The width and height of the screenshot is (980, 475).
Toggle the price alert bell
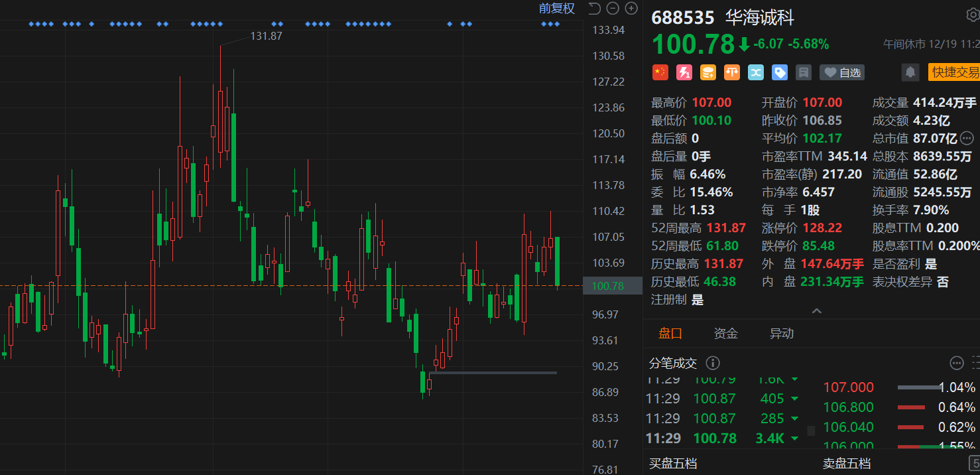tap(910, 72)
